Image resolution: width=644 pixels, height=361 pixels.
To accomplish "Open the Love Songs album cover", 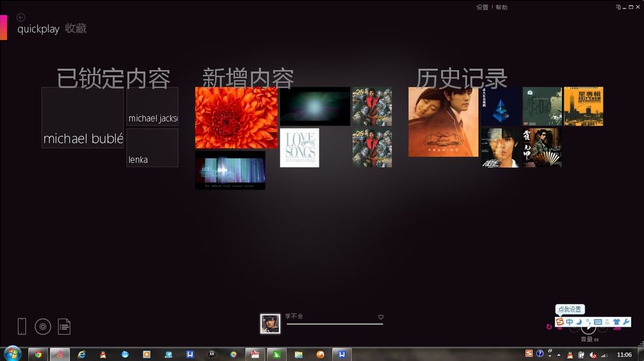I will (x=299, y=148).
